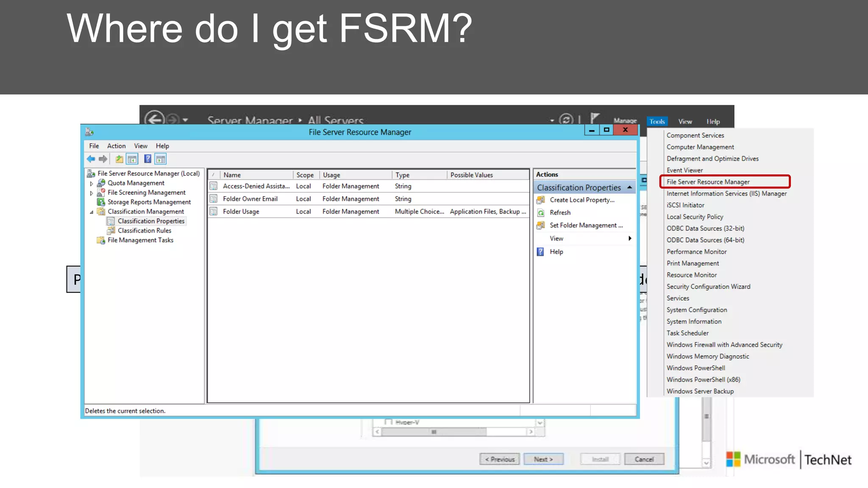Click the dropdown arrow beside Server Manager refresh
The height and width of the screenshot is (488, 868).
click(x=552, y=121)
